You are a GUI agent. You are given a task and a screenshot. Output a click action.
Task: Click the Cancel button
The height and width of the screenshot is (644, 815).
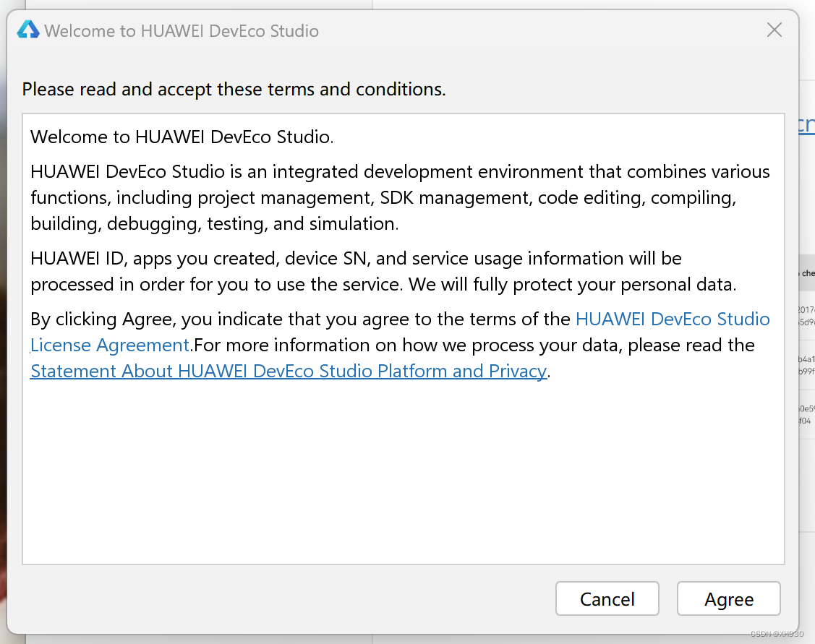[x=607, y=598]
